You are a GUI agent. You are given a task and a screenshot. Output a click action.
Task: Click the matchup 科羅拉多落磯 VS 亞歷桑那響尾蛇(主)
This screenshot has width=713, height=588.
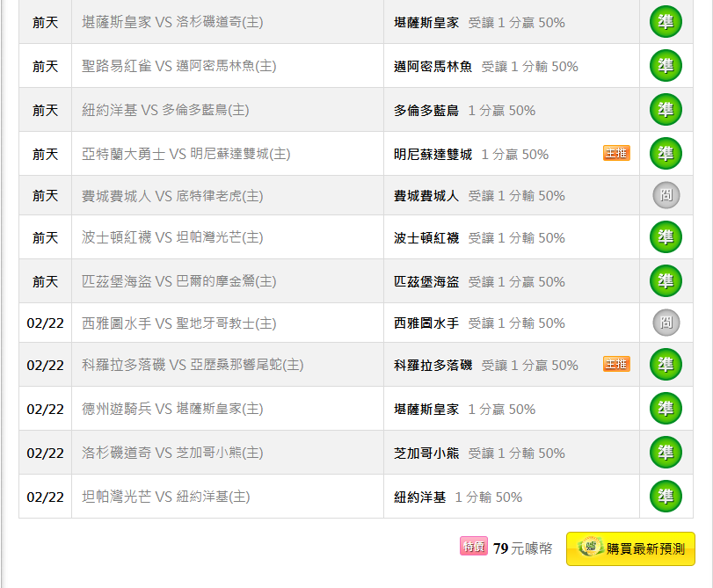click(193, 364)
